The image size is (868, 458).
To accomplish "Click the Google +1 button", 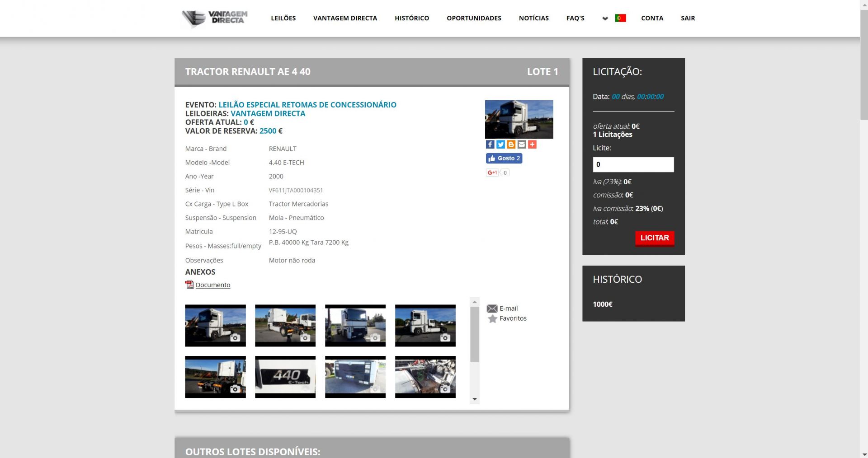I will click(x=492, y=173).
